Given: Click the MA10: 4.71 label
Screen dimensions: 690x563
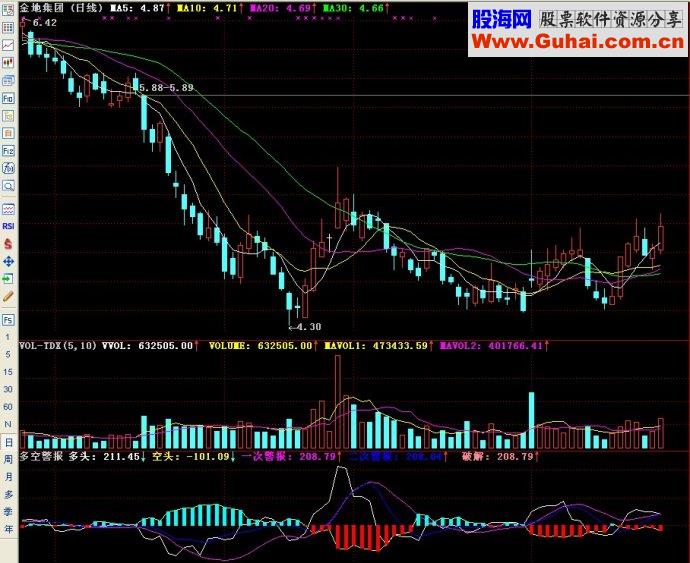Looking at the screenshot, I should 207,8.
